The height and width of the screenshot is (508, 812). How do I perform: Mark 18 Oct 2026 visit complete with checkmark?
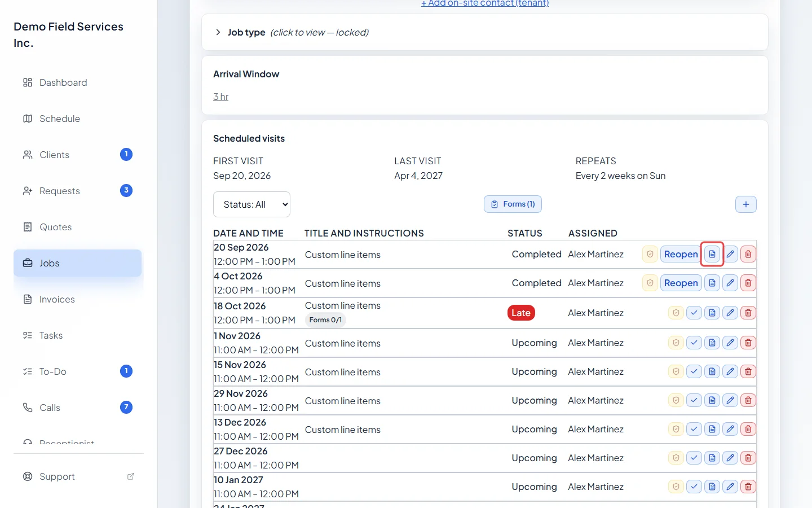click(x=694, y=313)
